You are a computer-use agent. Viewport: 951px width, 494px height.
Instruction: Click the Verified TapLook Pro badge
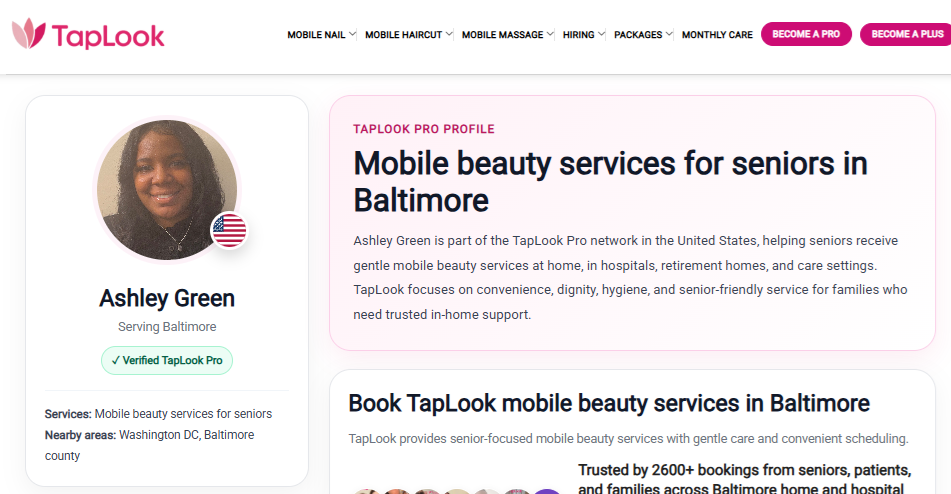(x=167, y=360)
